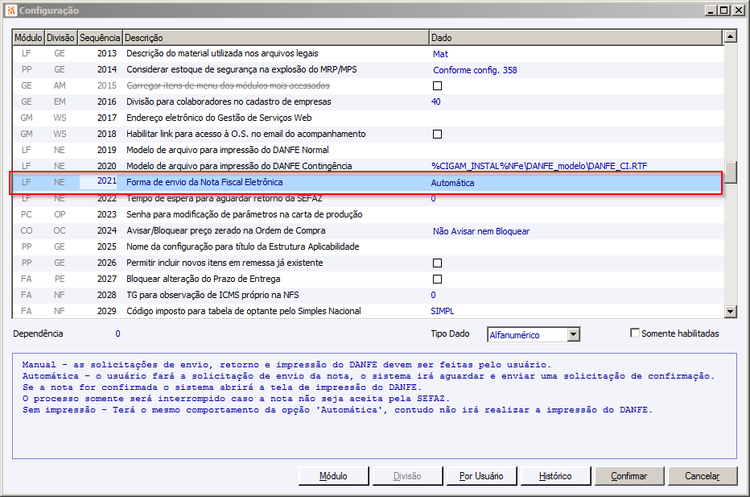This screenshot has width=750, height=497.
Task: Select row Código imposto para tabela de optante Simples Nacional
Action: click(368, 311)
